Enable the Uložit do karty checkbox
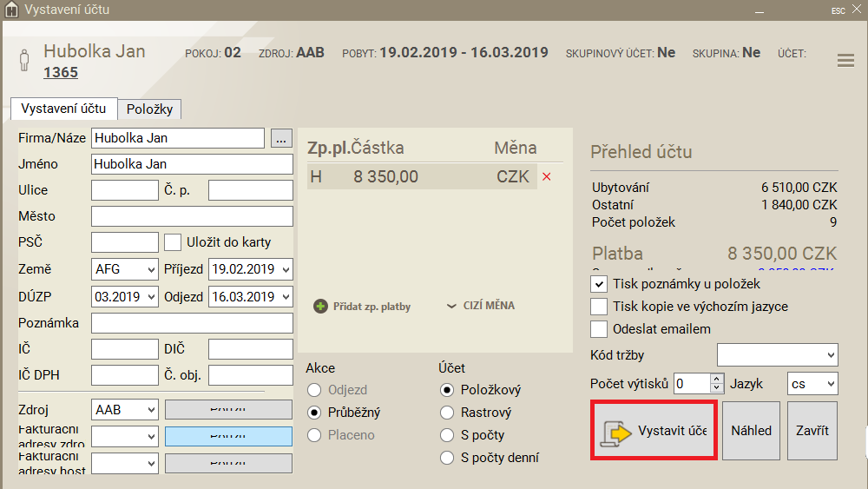 pos(173,242)
